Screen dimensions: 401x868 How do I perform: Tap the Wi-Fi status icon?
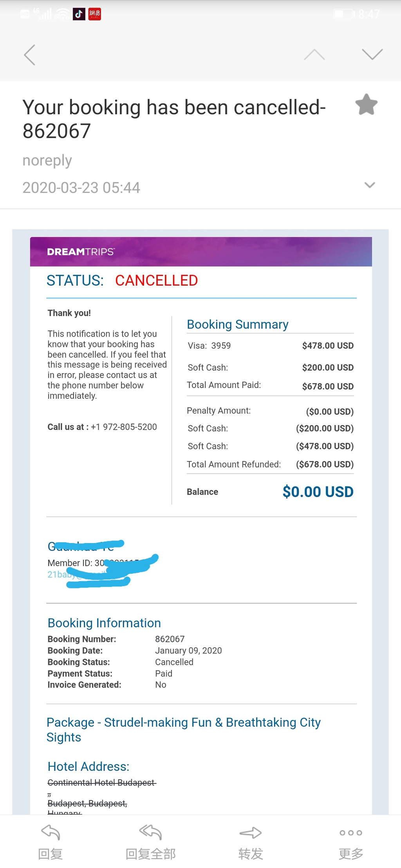(x=63, y=15)
